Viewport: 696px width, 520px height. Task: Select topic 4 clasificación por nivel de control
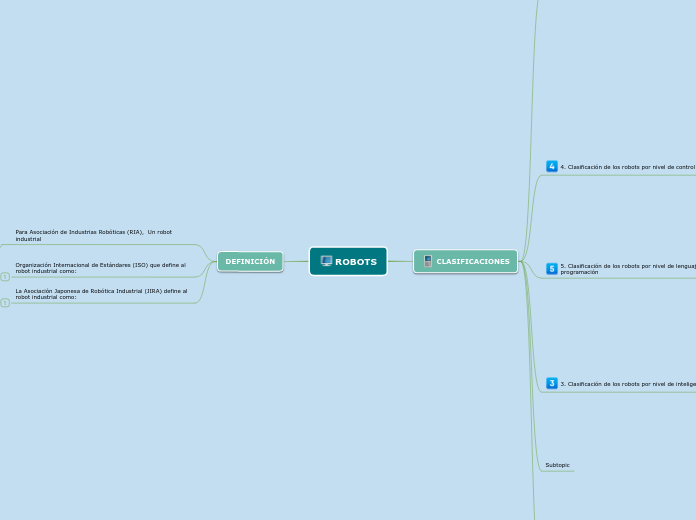pyautogui.click(x=627, y=167)
